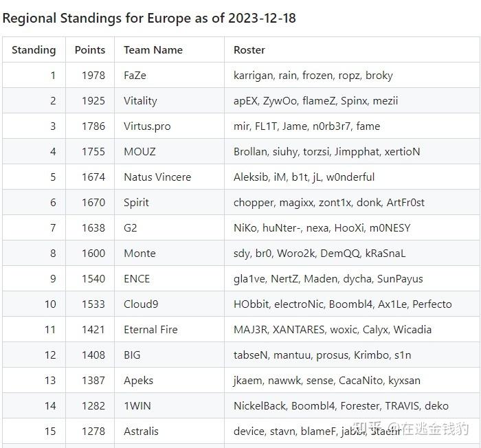The height and width of the screenshot is (448, 481).
Task: Select the Monte team name cell
Action: (x=169, y=254)
